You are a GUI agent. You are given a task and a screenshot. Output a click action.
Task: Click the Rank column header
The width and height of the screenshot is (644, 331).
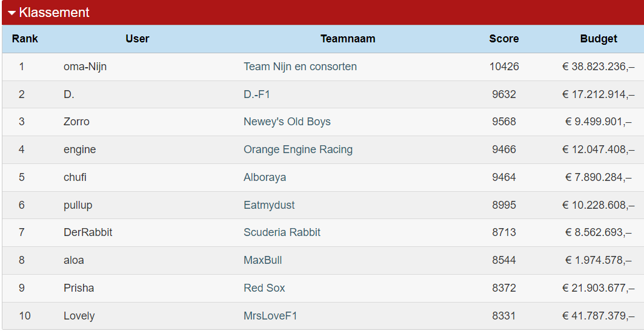[x=25, y=39]
